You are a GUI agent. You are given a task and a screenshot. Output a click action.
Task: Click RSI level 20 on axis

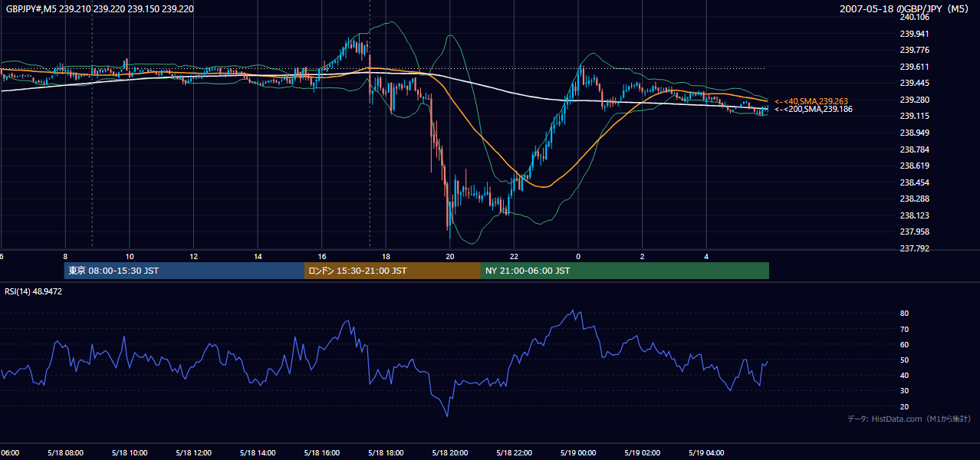click(x=904, y=406)
